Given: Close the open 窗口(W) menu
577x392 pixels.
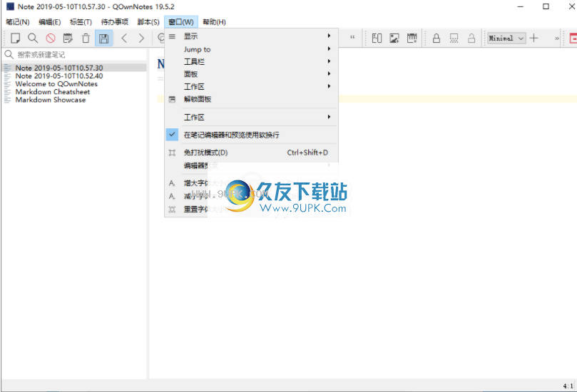Looking at the screenshot, I should (181, 22).
